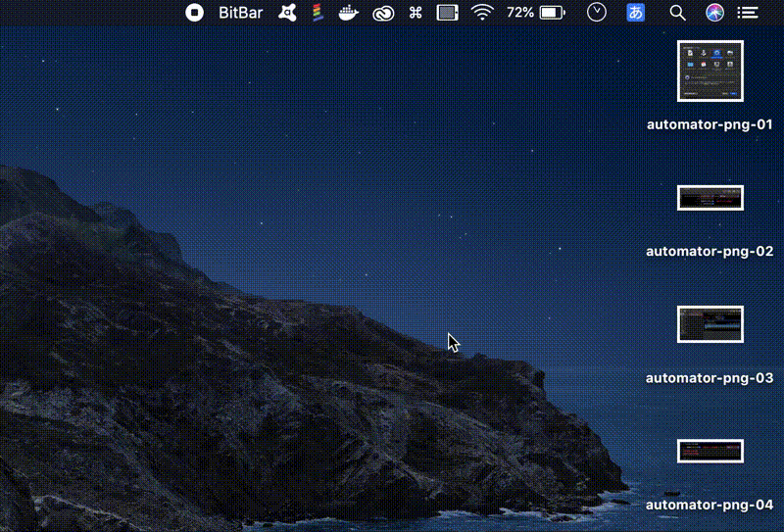Open the Notification Center list icon
This screenshot has height=532, width=784.
click(x=748, y=13)
